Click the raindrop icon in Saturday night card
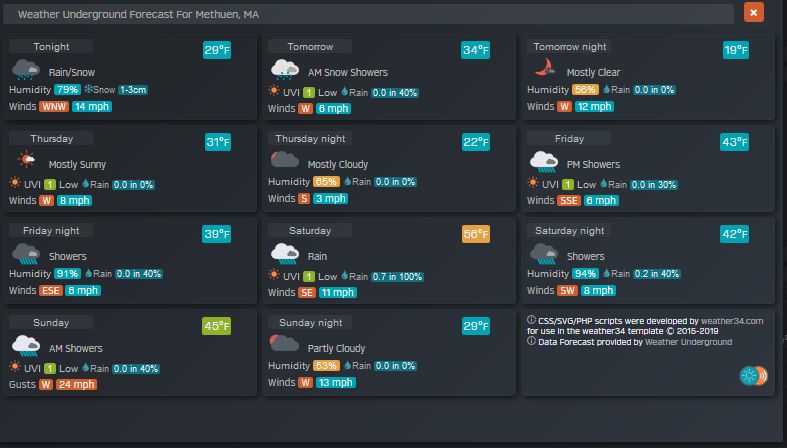 pos(606,273)
